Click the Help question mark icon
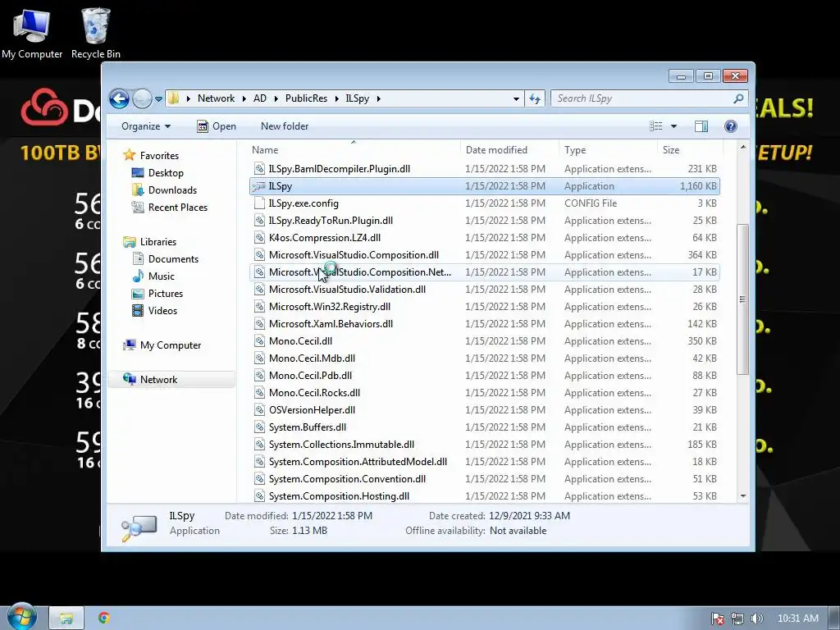 (x=730, y=126)
